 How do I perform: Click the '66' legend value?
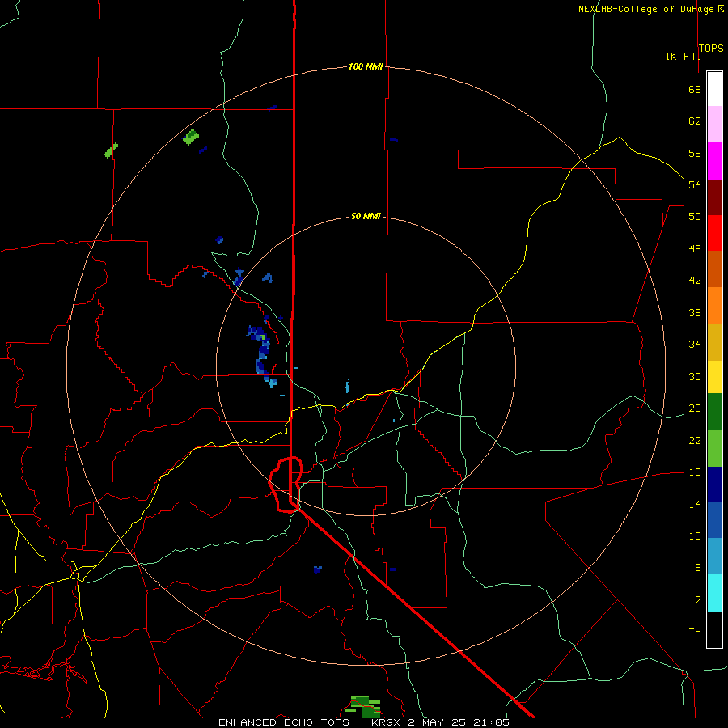tap(695, 89)
